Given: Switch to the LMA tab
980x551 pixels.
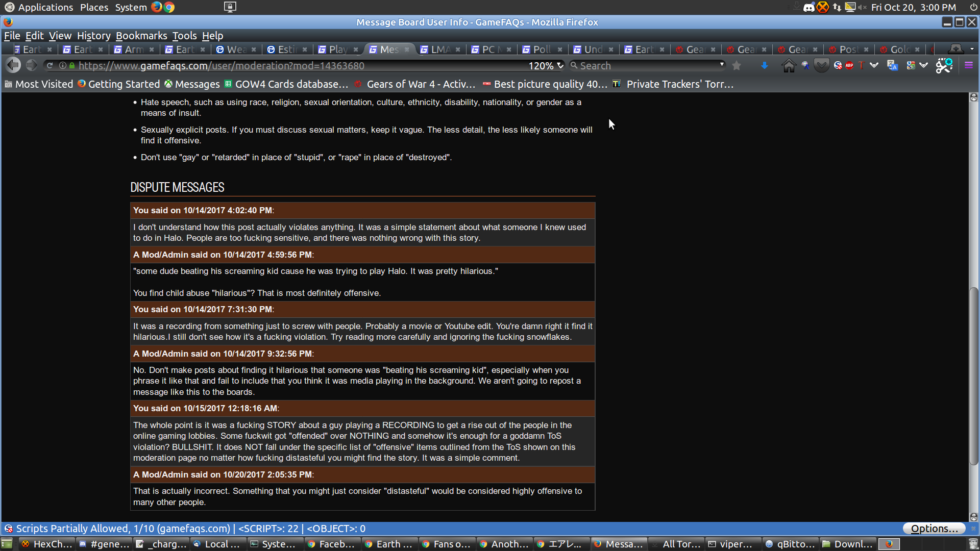Looking at the screenshot, I should 440,49.
